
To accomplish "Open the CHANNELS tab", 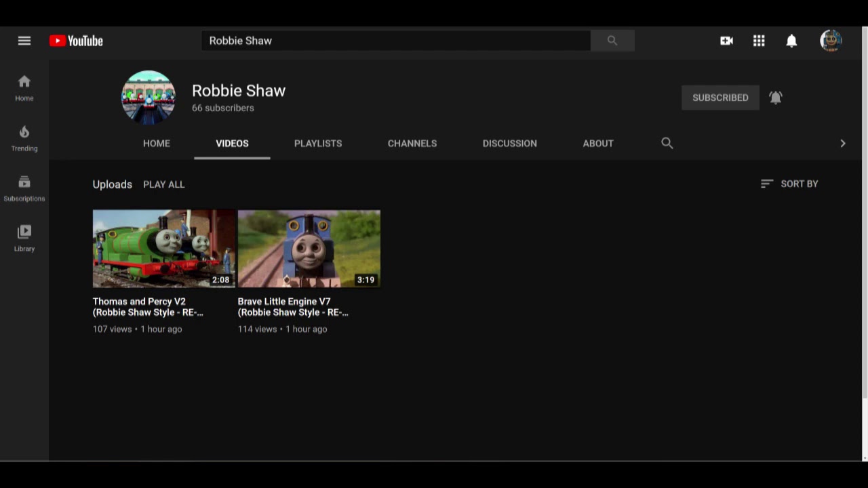I will pyautogui.click(x=412, y=143).
